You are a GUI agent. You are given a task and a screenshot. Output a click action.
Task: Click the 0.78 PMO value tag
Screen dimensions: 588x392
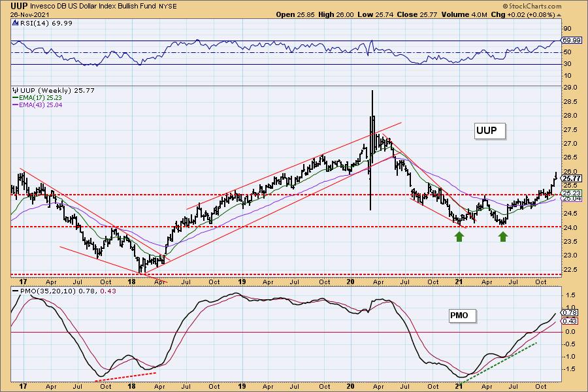570,312
